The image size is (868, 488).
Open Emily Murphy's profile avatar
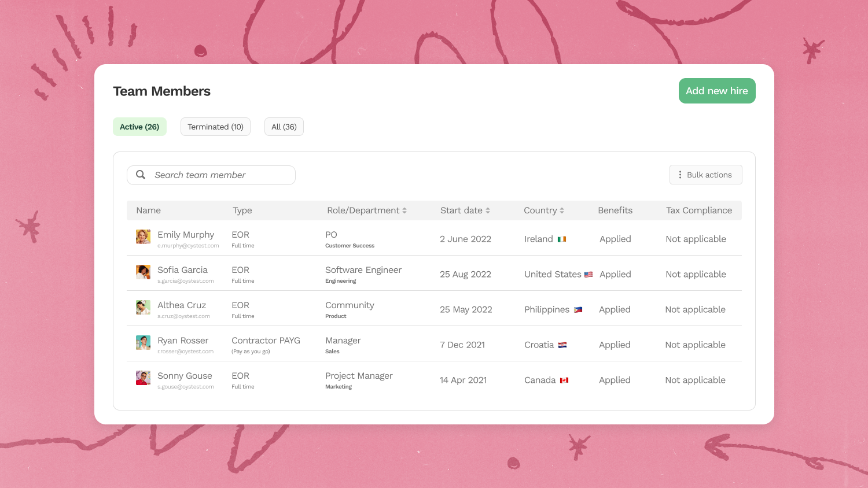click(143, 236)
